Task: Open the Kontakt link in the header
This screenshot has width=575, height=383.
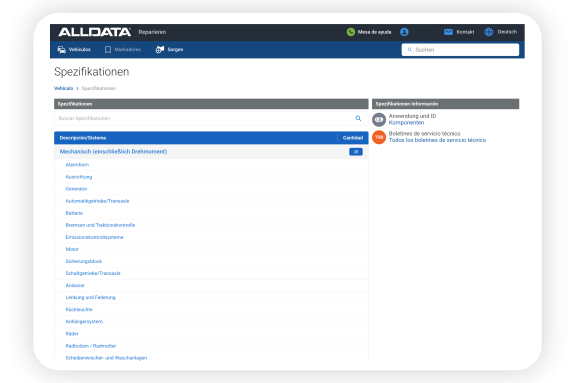Action: point(465,32)
